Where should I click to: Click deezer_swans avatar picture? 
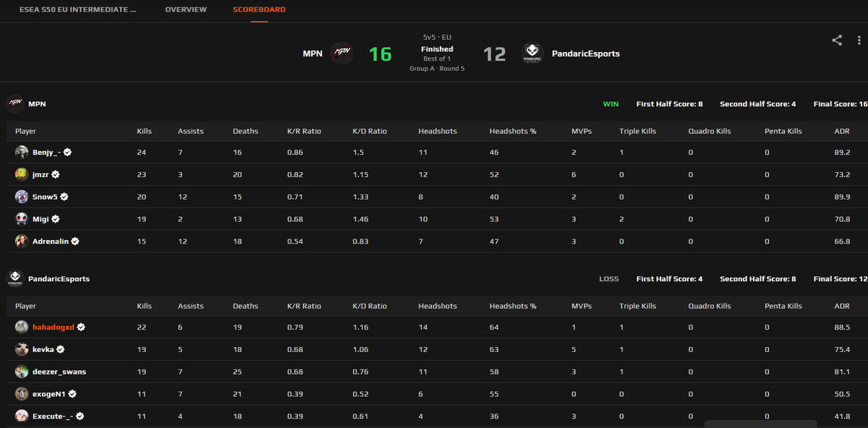tap(22, 371)
